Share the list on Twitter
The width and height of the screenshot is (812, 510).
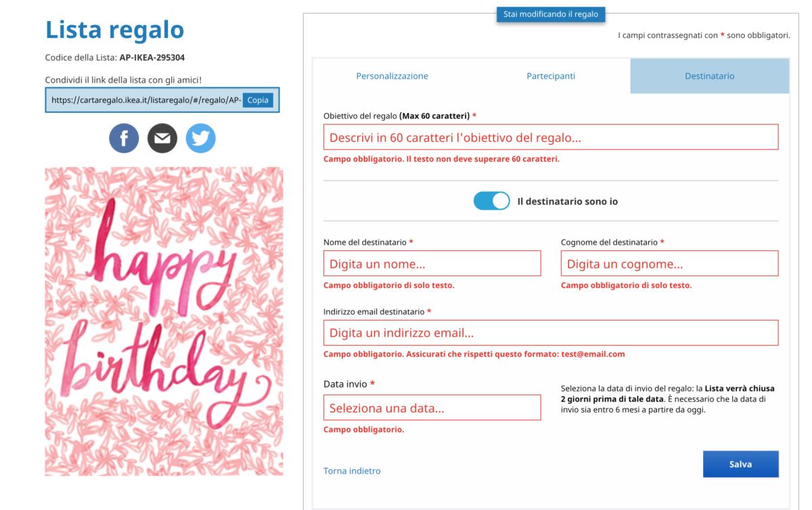pyautogui.click(x=201, y=139)
